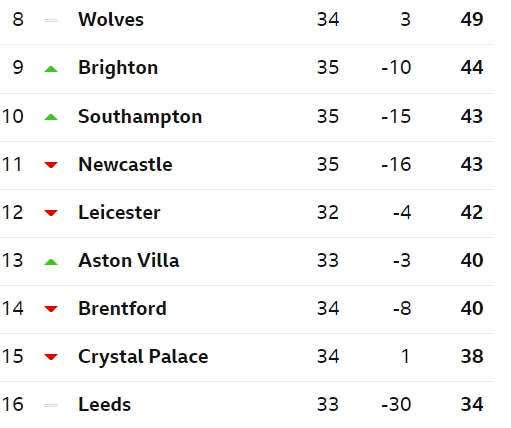Click the green up arrow beside Brighton
Viewport: 511px width, 428px height.
[51, 69]
